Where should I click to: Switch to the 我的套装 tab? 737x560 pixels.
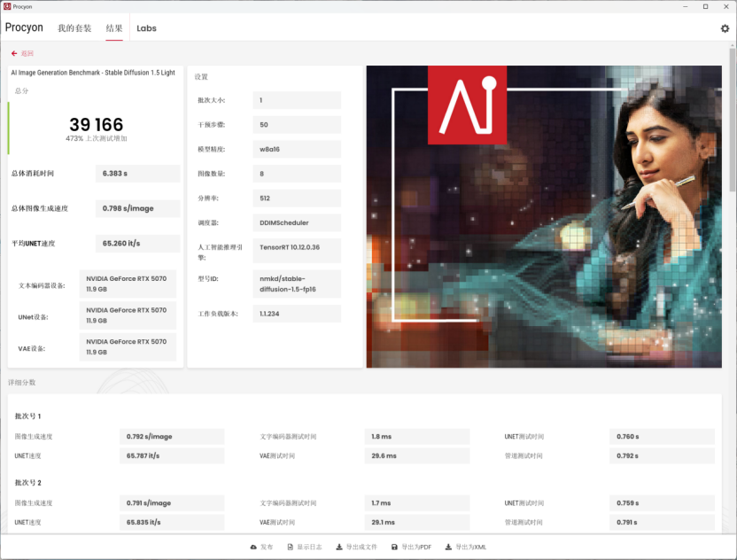pyautogui.click(x=74, y=28)
